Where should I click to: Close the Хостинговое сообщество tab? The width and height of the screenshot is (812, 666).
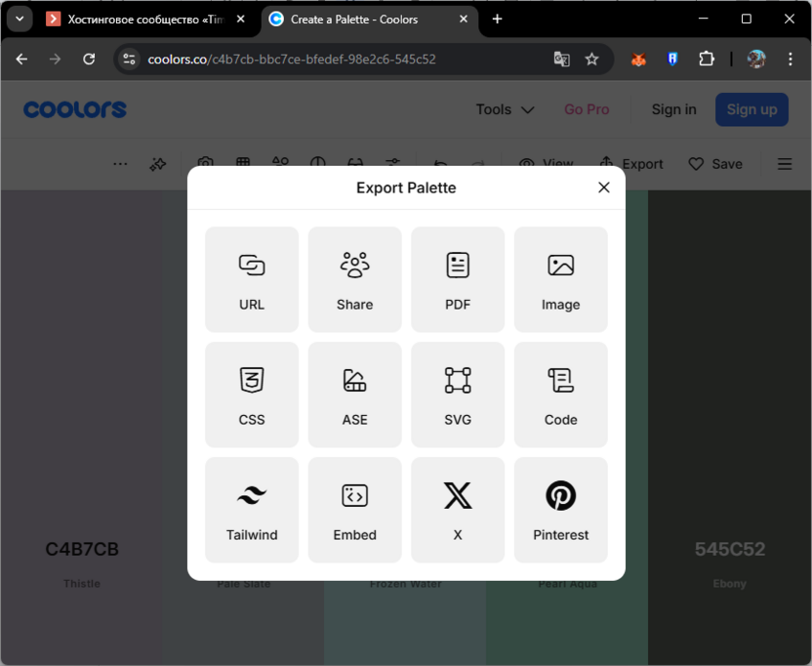tap(241, 19)
